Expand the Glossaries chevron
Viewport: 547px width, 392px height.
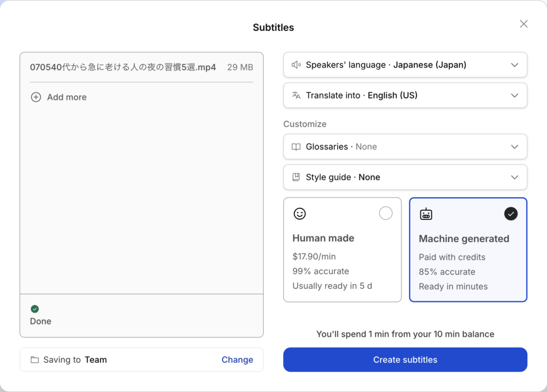[x=514, y=147]
